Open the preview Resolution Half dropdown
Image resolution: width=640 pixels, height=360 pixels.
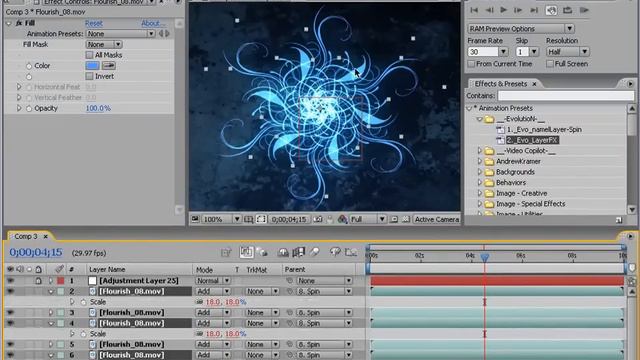(x=568, y=52)
